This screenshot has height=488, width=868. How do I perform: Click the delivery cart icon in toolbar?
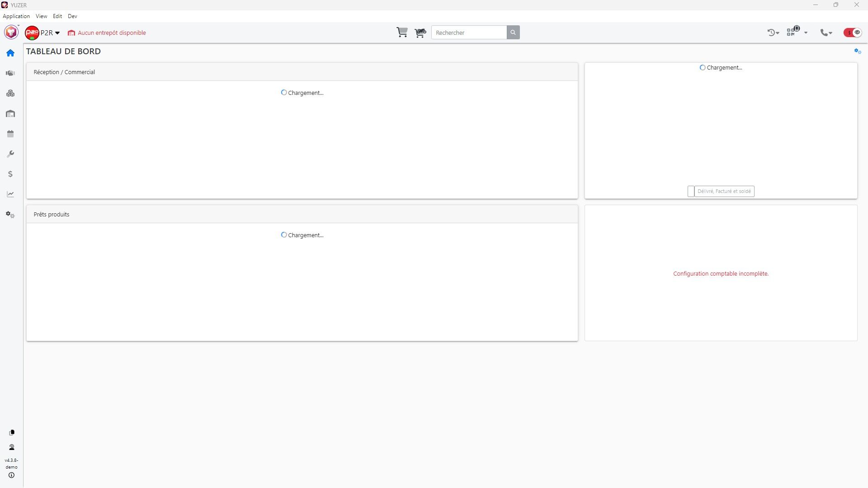(420, 33)
